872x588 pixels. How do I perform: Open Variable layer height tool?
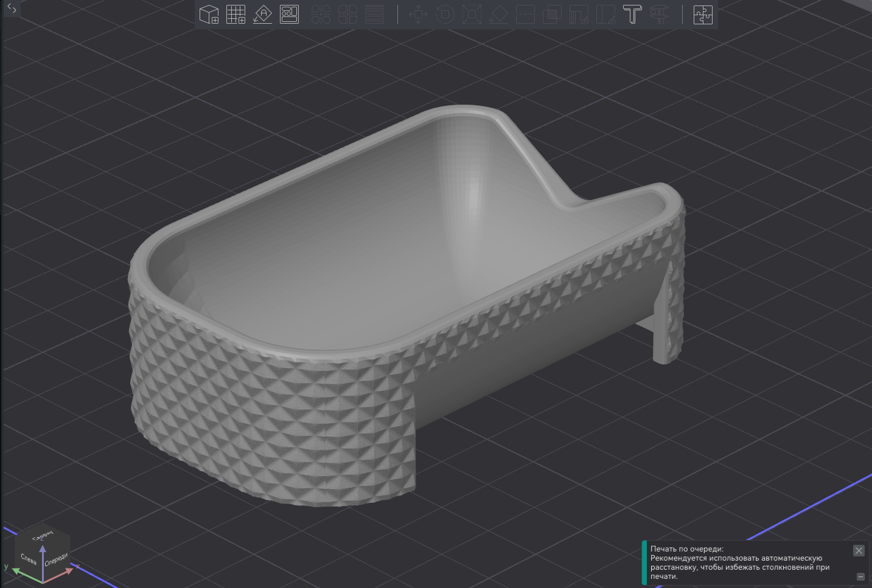click(x=374, y=14)
